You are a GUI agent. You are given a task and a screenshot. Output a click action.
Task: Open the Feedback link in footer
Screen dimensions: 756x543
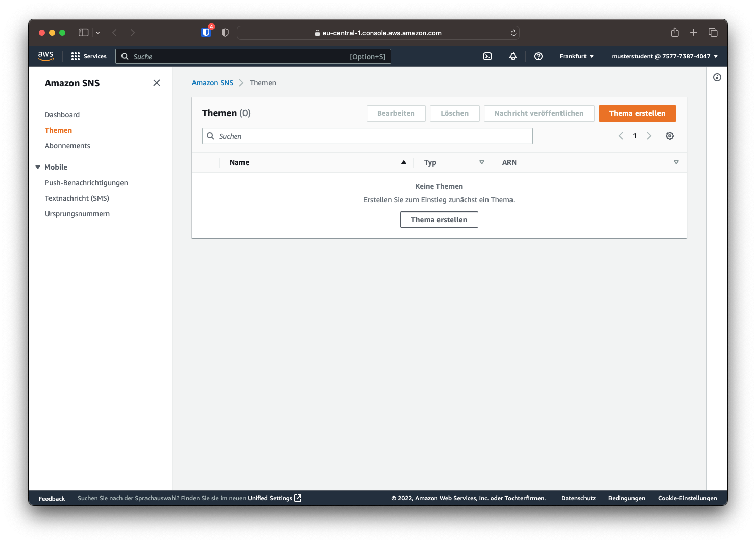click(52, 499)
